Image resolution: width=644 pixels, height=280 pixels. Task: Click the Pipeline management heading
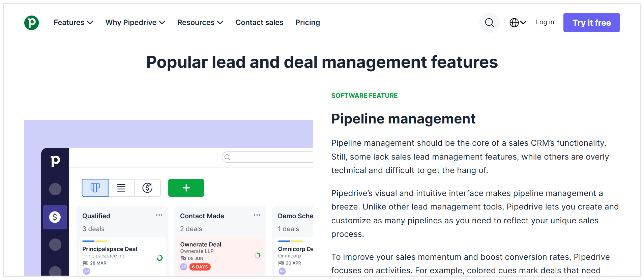[403, 119]
